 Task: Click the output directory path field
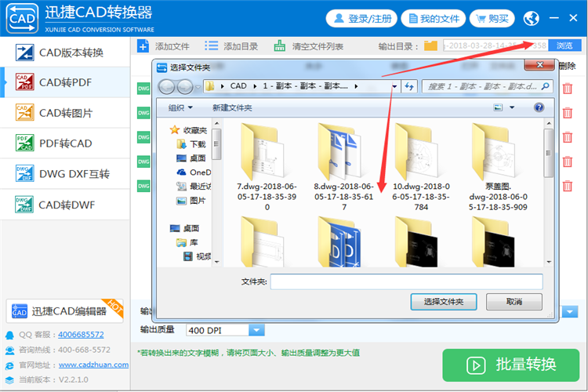point(495,45)
